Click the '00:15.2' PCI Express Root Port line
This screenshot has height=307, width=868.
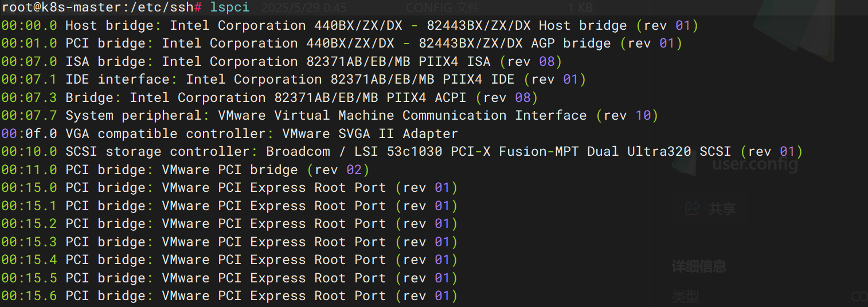(229, 224)
